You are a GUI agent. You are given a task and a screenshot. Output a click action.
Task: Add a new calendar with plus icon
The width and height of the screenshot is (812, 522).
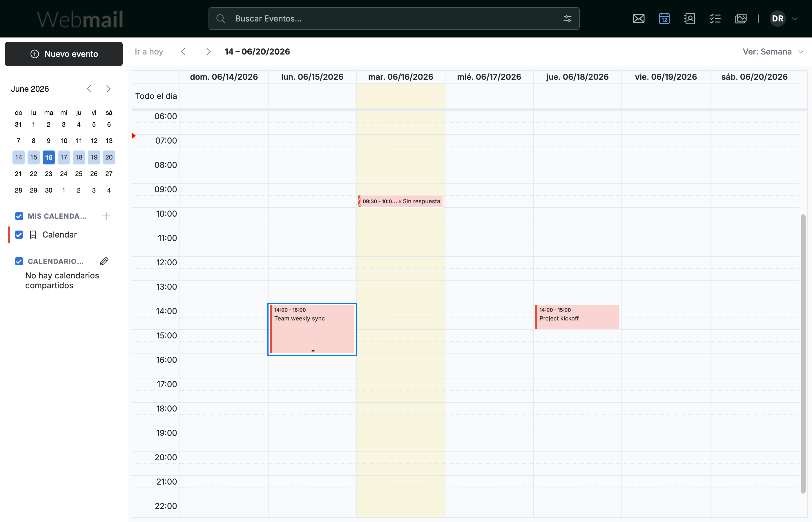coord(106,216)
